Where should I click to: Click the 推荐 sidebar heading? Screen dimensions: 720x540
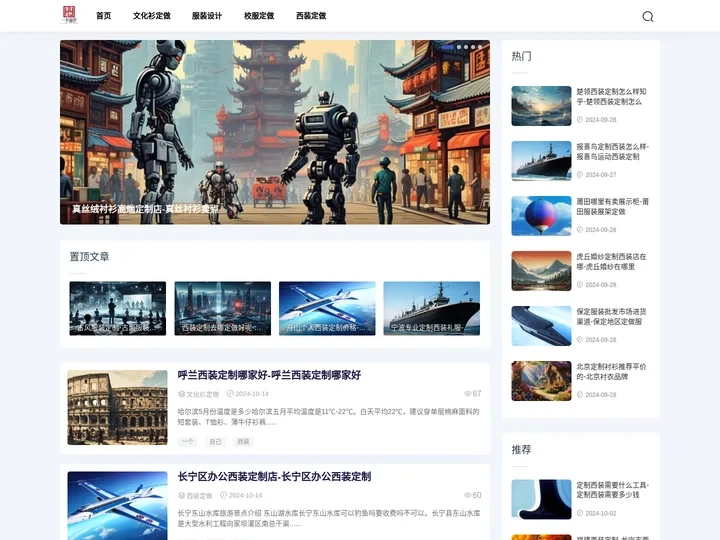pos(522,450)
